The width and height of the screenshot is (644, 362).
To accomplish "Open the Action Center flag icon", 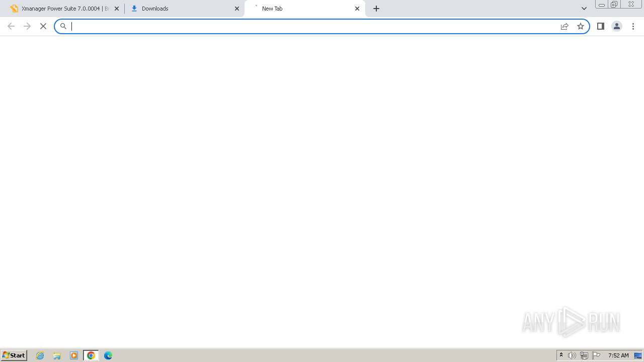I will pos(596,355).
